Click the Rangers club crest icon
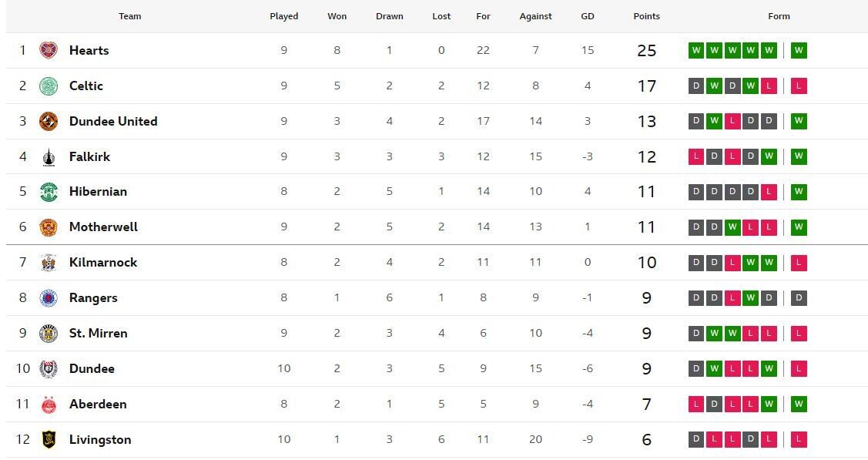 49,298
